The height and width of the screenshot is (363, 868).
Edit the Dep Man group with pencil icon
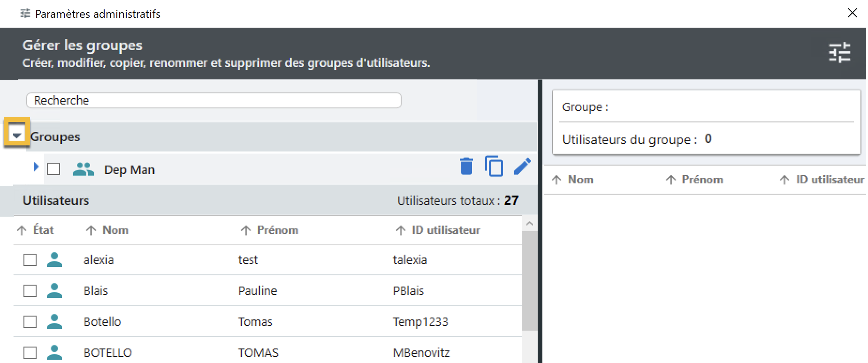tap(522, 166)
